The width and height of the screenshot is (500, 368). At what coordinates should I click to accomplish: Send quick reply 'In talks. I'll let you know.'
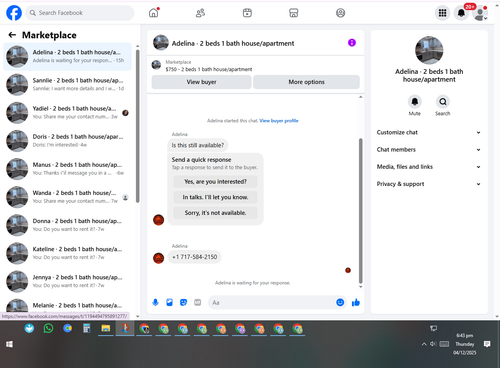click(x=215, y=197)
